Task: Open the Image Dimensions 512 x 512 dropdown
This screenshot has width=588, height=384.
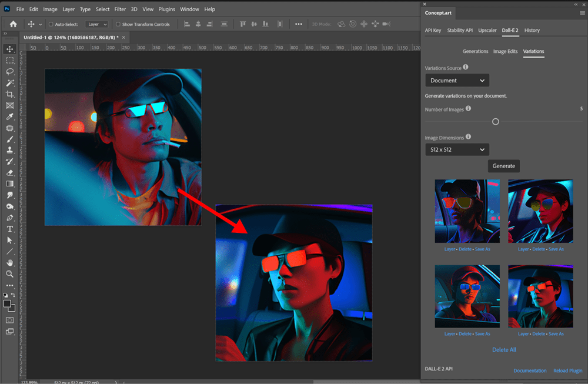Action: (457, 149)
